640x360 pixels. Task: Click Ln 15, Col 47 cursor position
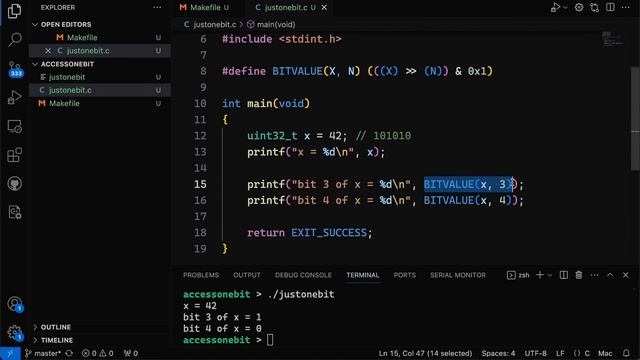coord(425,353)
